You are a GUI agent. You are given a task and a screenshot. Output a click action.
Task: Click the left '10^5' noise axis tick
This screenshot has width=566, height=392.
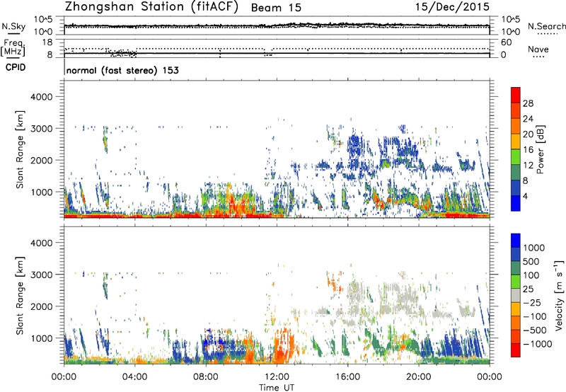(43, 20)
